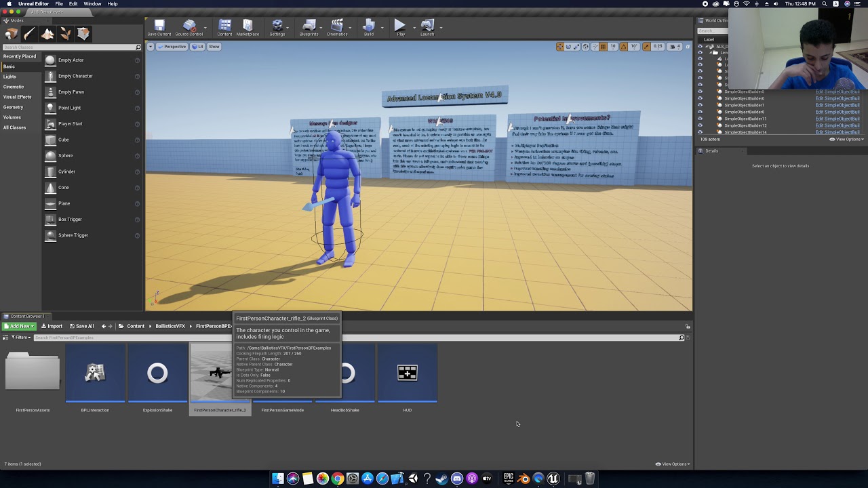Image resolution: width=868 pixels, height=488 pixels.
Task: Click the Build toolbar button
Action: click(x=369, y=28)
